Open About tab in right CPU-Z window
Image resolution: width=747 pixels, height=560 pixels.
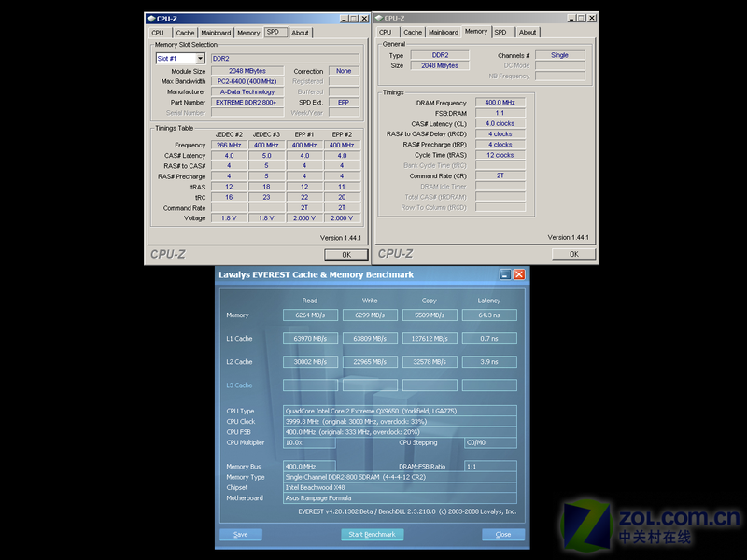pyautogui.click(x=528, y=32)
